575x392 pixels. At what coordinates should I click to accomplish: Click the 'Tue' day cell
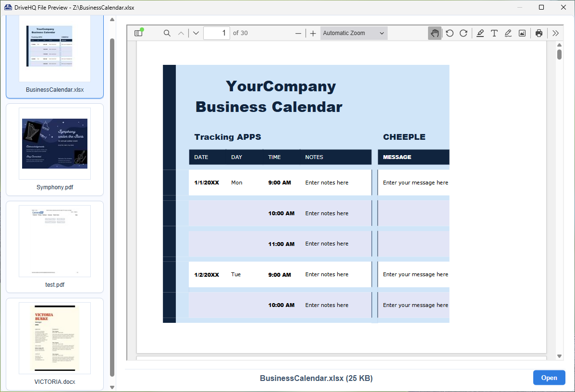[x=236, y=274]
